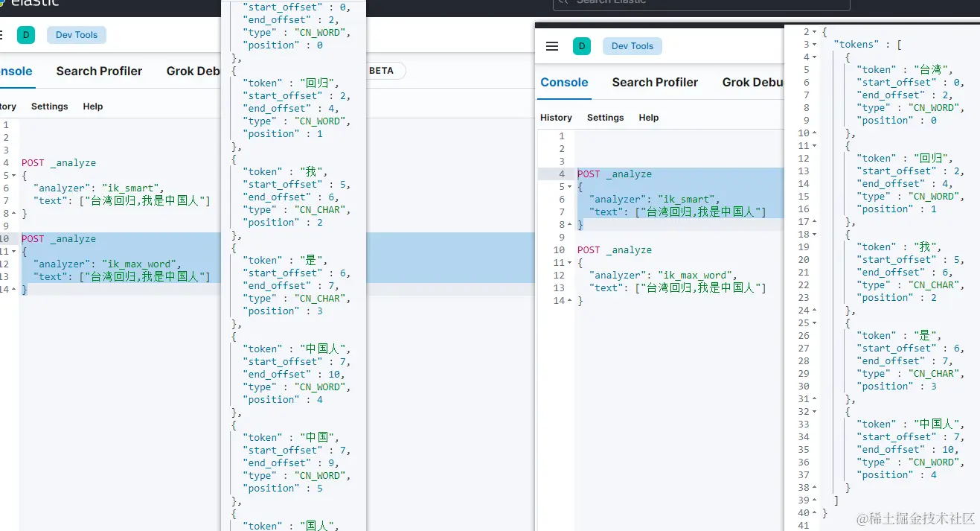980x531 pixels.
Task: Click fold marker at output line 40
Action: click(814, 513)
